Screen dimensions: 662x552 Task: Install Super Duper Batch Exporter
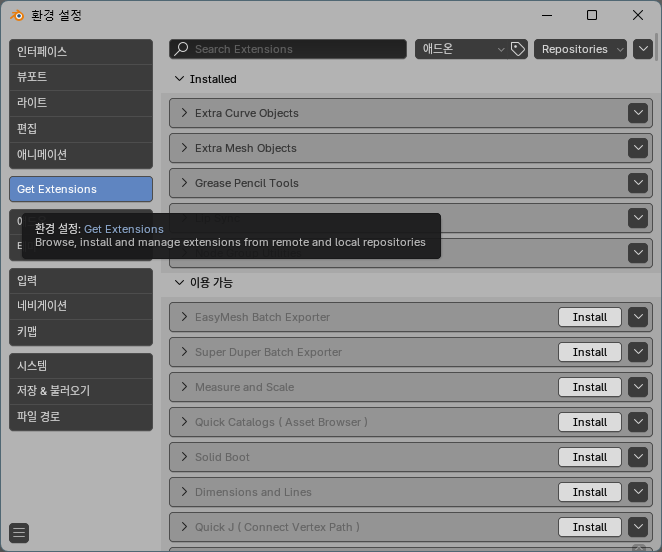pyautogui.click(x=590, y=352)
